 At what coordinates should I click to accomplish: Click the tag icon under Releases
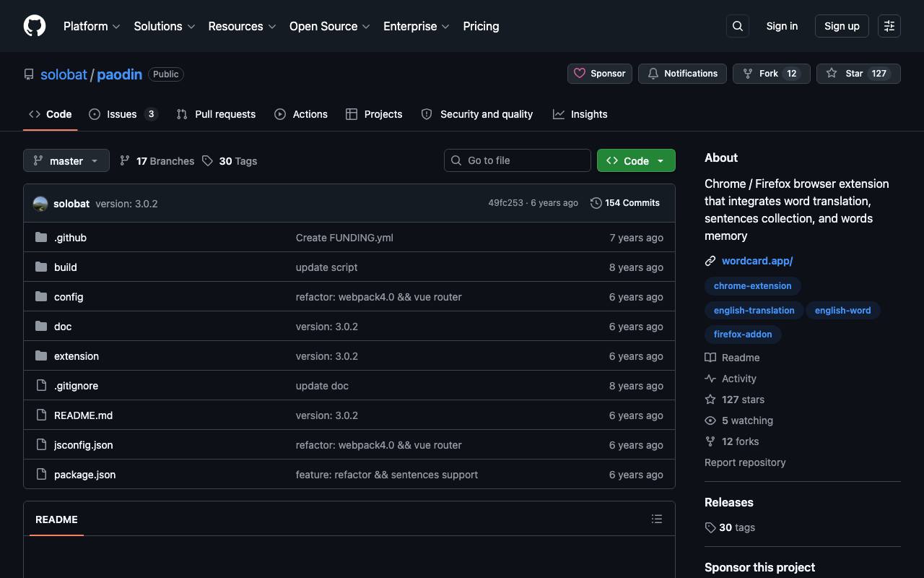(710, 527)
